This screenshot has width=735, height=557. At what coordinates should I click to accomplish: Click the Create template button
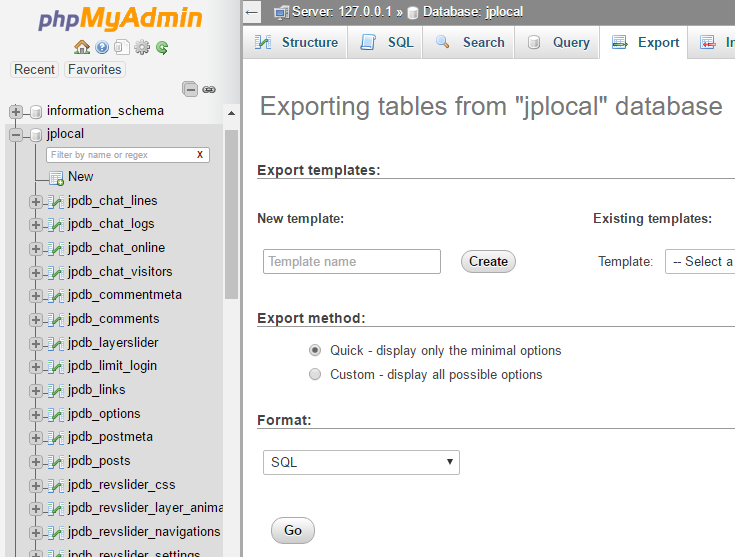488,262
